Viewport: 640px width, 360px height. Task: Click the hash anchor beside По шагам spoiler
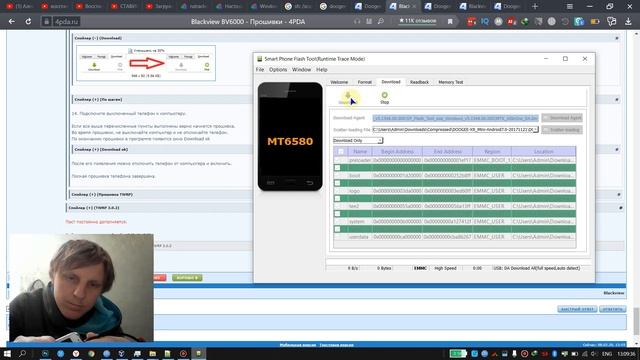pos(617,100)
